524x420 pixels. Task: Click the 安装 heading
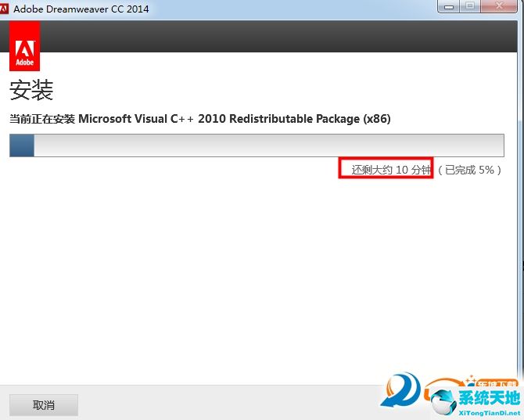click(x=31, y=90)
